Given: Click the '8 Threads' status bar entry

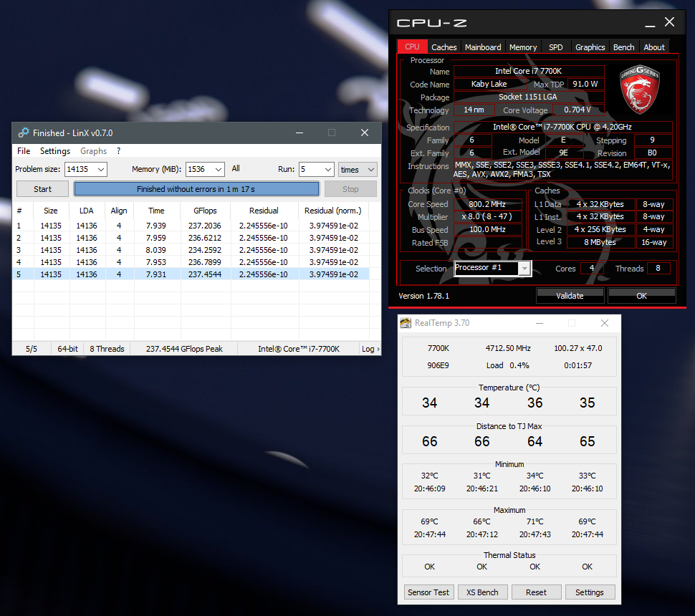Looking at the screenshot, I should click(x=107, y=349).
